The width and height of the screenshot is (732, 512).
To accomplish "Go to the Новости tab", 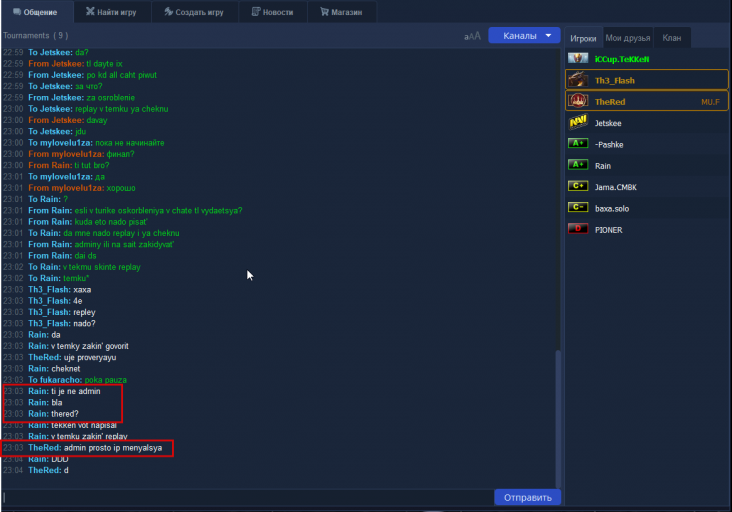I will click(x=273, y=12).
